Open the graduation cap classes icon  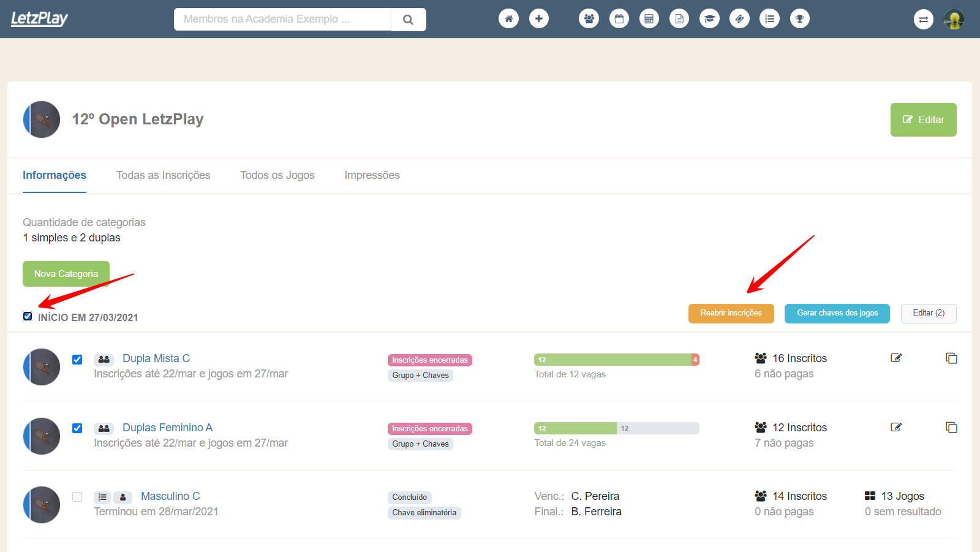tap(709, 19)
